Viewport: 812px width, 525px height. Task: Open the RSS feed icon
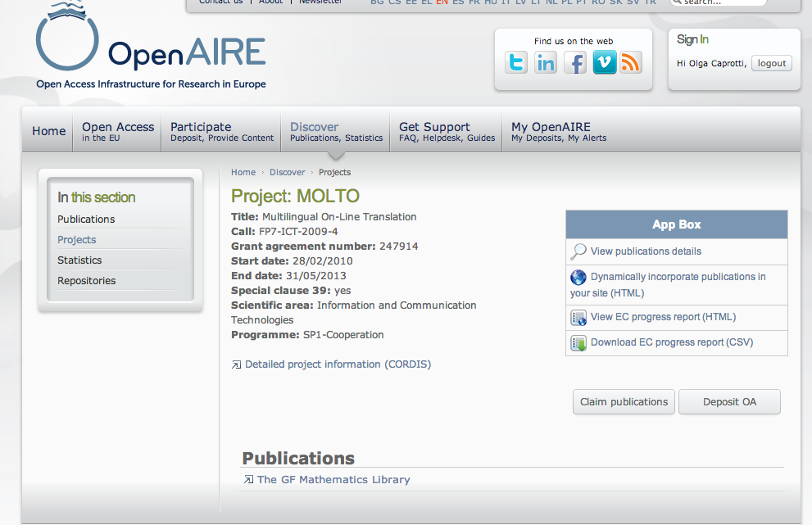631,62
